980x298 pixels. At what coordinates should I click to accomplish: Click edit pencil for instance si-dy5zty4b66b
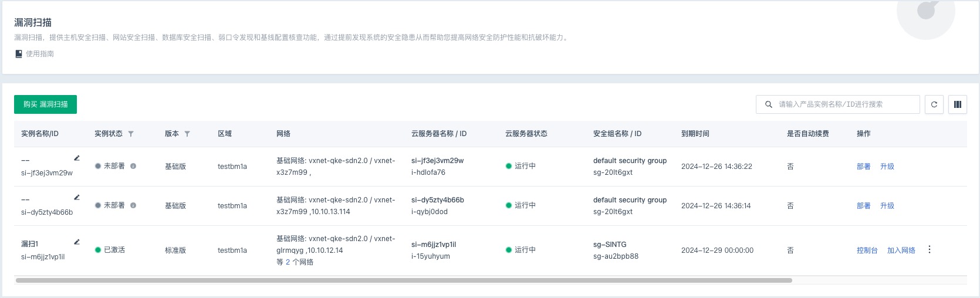coord(77,197)
